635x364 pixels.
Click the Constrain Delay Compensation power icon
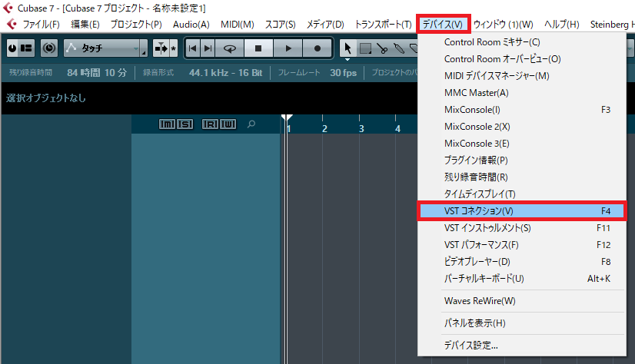pos(12,48)
